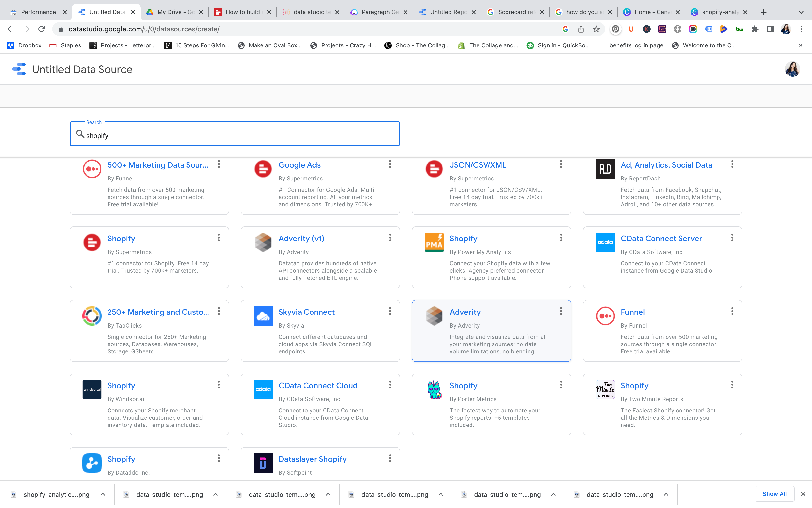Screen dimensions: 812x508
Task: Open the user profile avatar in Data Studio header
Action: click(x=792, y=69)
